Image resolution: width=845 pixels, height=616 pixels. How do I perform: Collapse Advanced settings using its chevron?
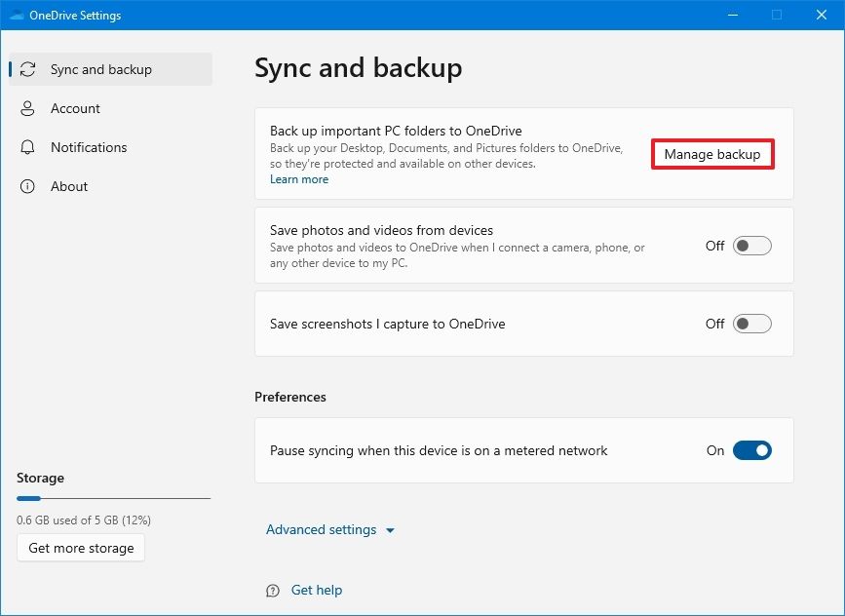tap(390, 530)
